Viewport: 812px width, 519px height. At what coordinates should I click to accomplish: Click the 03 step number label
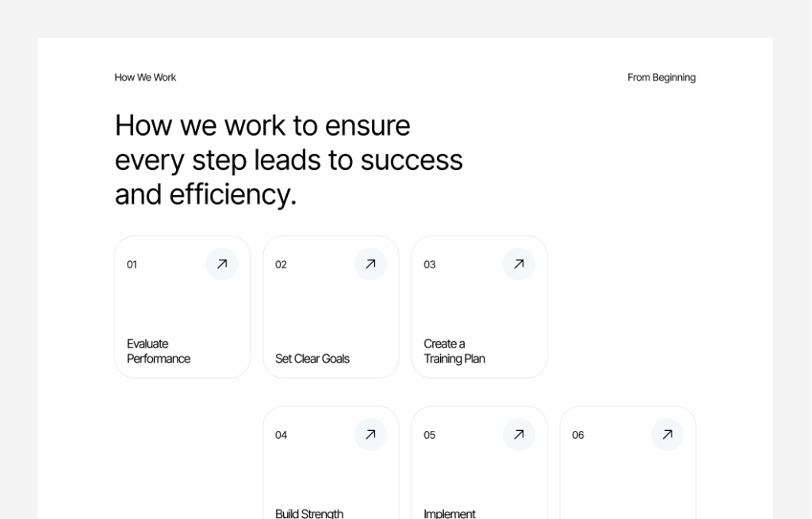[429, 265]
